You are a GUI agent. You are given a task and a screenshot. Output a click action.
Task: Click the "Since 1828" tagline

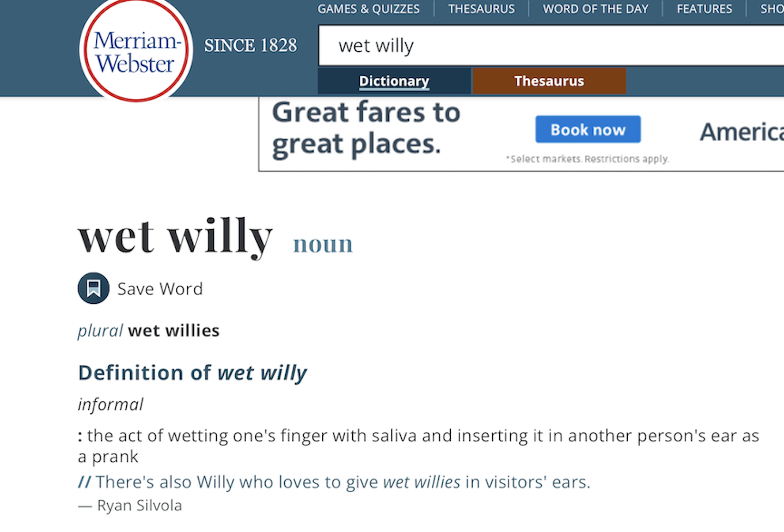pyautogui.click(x=250, y=45)
